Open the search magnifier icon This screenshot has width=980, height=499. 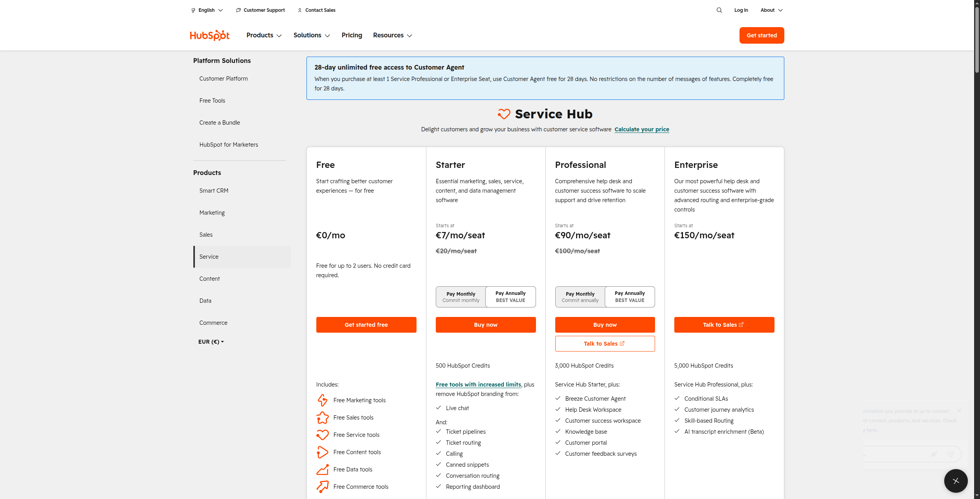(719, 10)
